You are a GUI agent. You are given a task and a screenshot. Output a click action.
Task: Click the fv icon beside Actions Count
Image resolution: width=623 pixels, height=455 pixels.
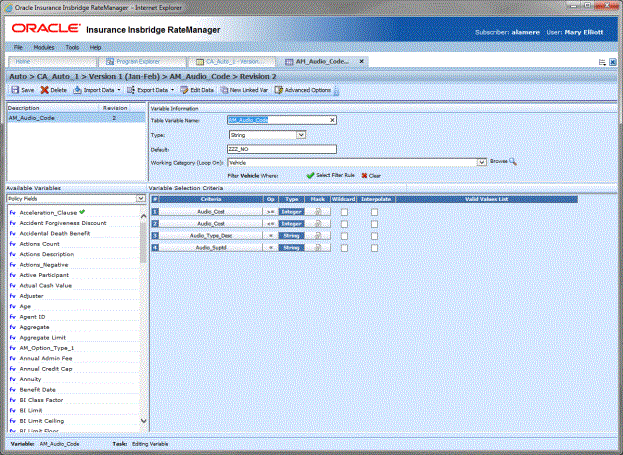(x=12, y=244)
